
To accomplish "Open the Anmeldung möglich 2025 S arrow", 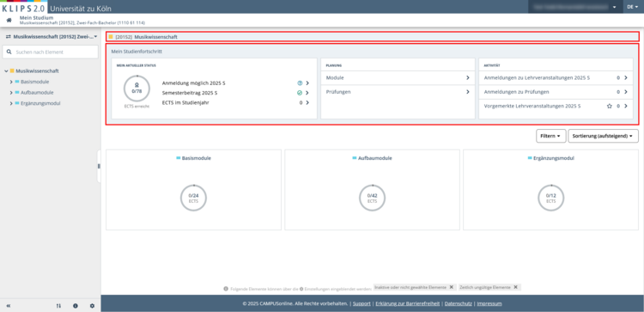I will [307, 83].
